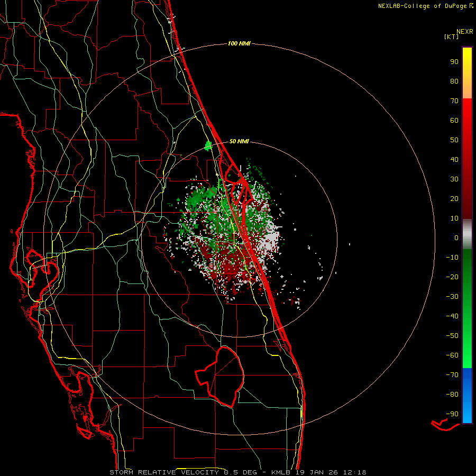Click the 70 knot scale label
The width and height of the screenshot is (476, 476).
(454, 101)
